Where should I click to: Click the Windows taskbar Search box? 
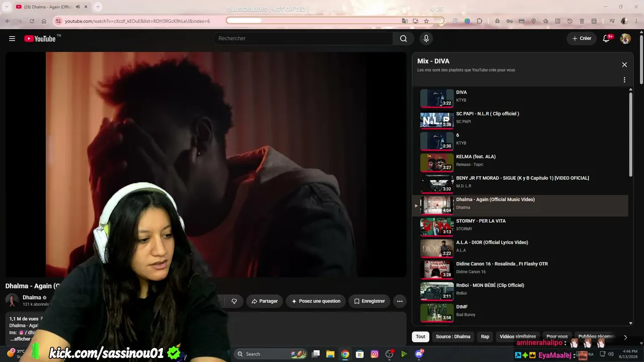coord(272,354)
